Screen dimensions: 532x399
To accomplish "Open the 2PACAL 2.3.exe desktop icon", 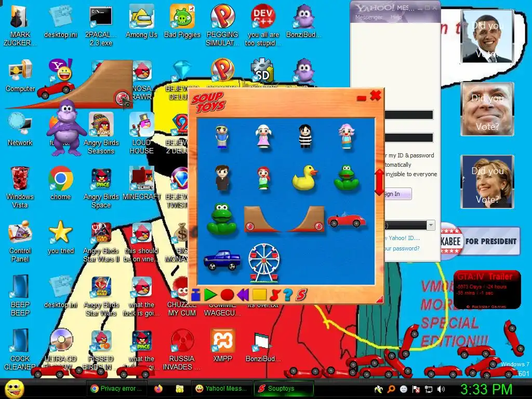I will click(x=101, y=26).
